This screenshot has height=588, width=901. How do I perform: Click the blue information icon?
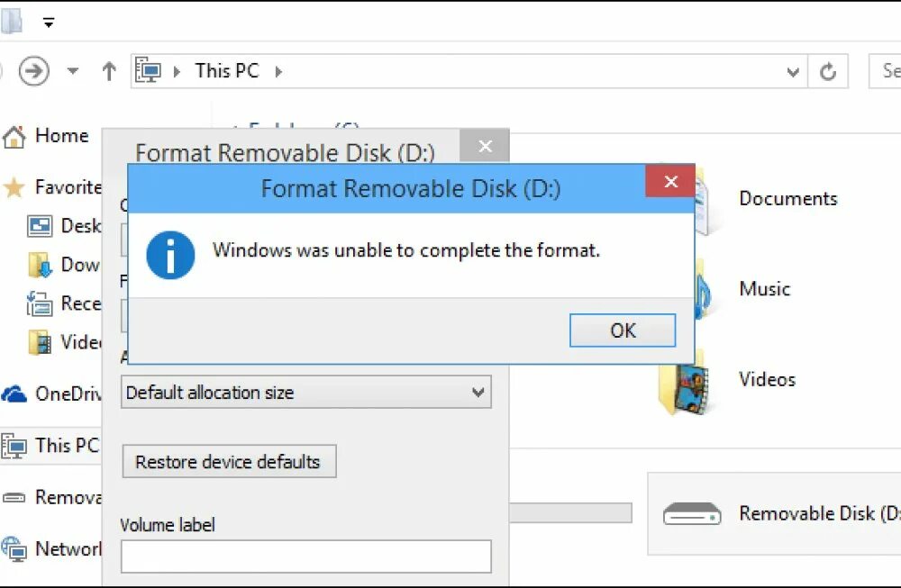170,254
